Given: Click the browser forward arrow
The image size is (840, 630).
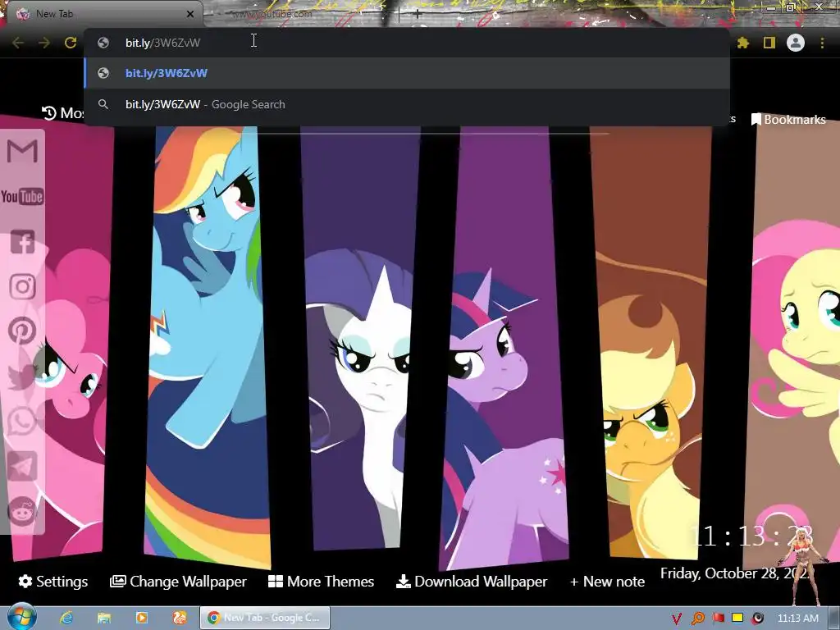Looking at the screenshot, I should tap(44, 43).
